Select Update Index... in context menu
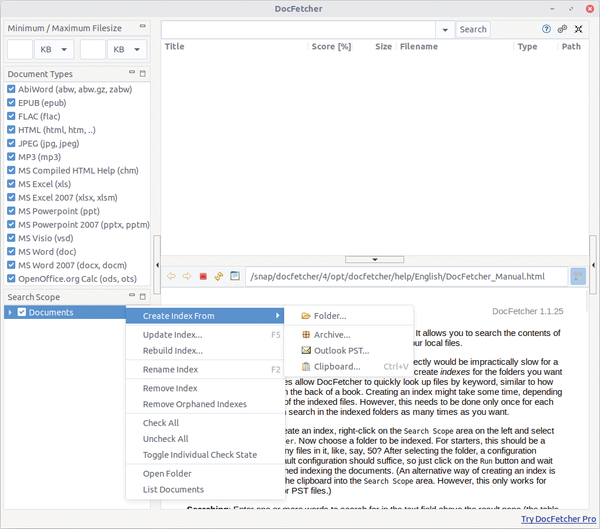Viewport: 600px width, 529px height. tap(205, 335)
